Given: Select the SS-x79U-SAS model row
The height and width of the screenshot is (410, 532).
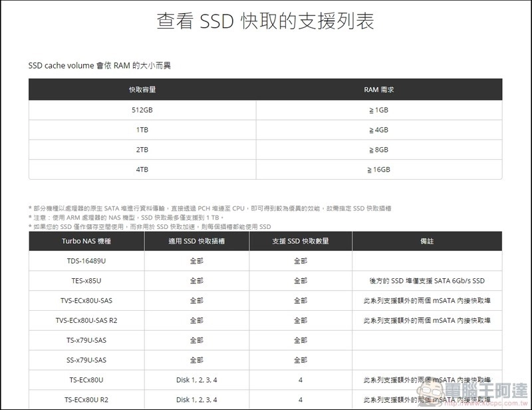Looking at the screenshot, I should tap(86, 359).
